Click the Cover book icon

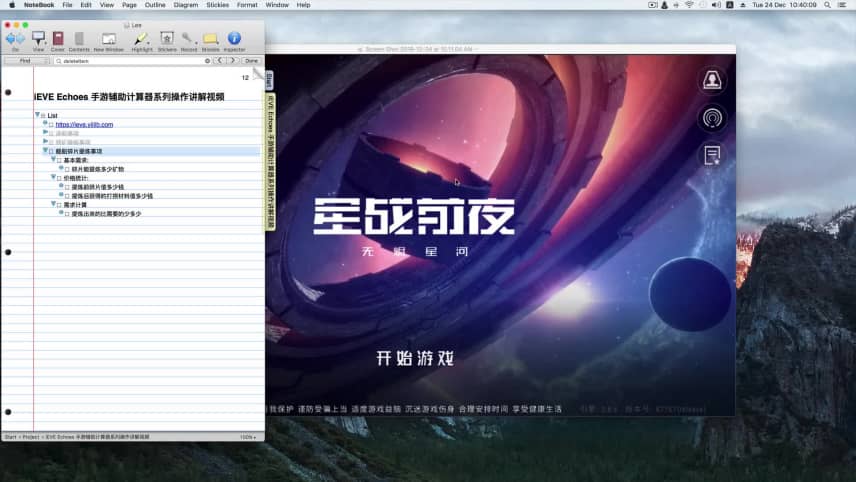(x=58, y=38)
